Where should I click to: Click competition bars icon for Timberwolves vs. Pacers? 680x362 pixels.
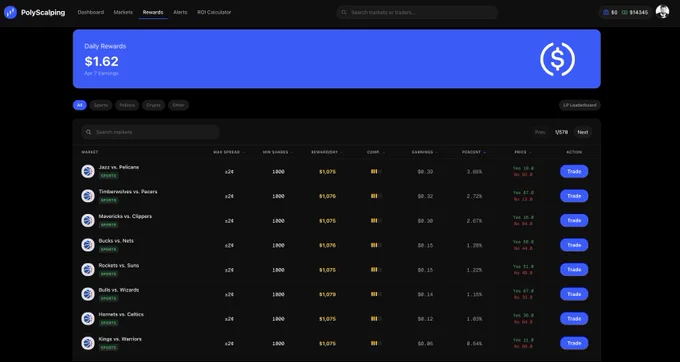coord(376,196)
